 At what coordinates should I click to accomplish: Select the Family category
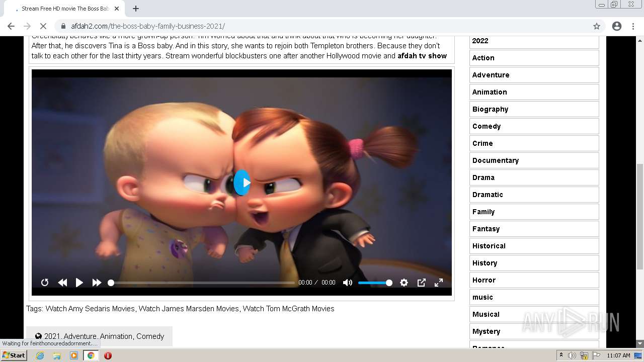(534, 212)
